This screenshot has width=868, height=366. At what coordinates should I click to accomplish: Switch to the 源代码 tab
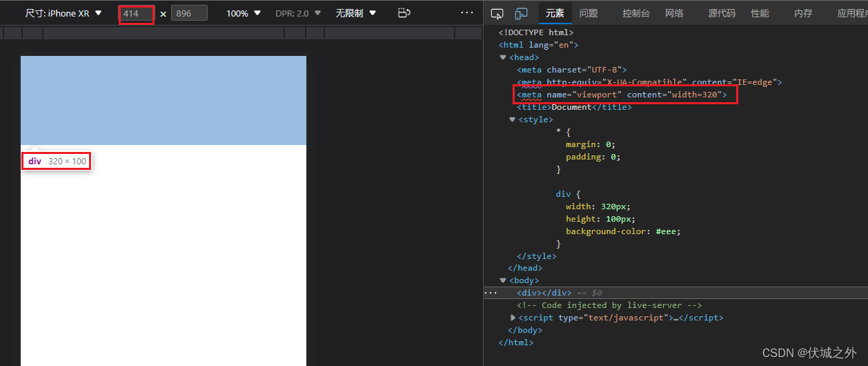[x=722, y=13]
